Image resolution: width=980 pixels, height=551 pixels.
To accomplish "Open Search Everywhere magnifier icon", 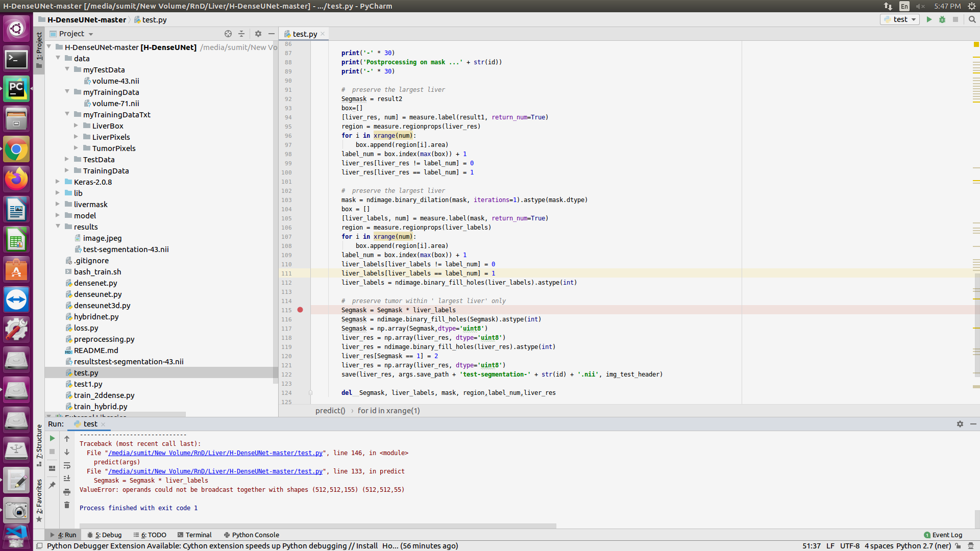I will point(972,19).
